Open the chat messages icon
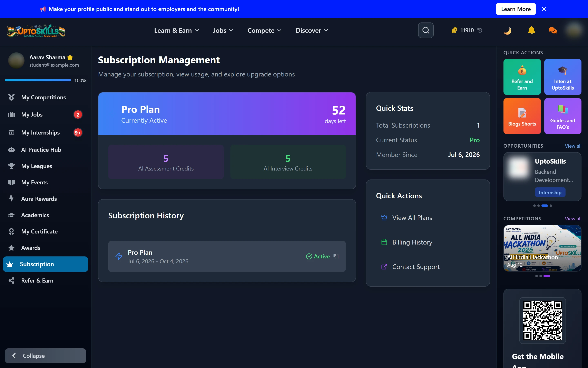This screenshot has width=588, height=368. (x=553, y=30)
